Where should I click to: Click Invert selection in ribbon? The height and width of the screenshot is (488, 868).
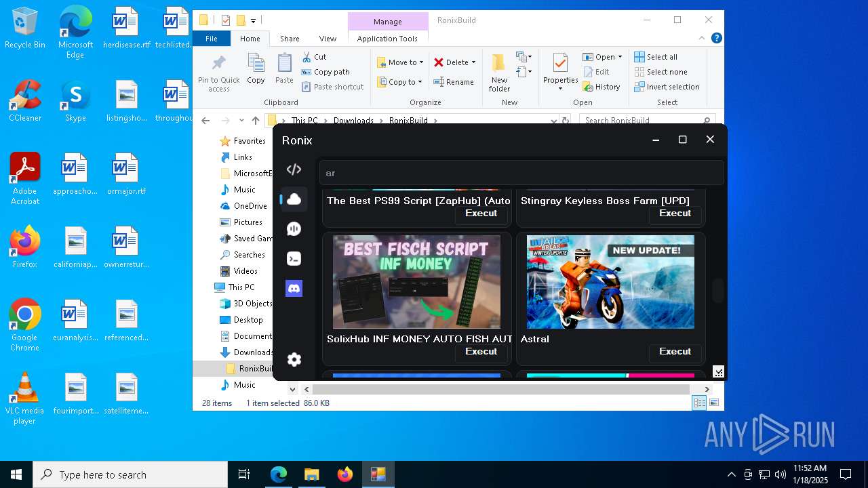point(667,87)
